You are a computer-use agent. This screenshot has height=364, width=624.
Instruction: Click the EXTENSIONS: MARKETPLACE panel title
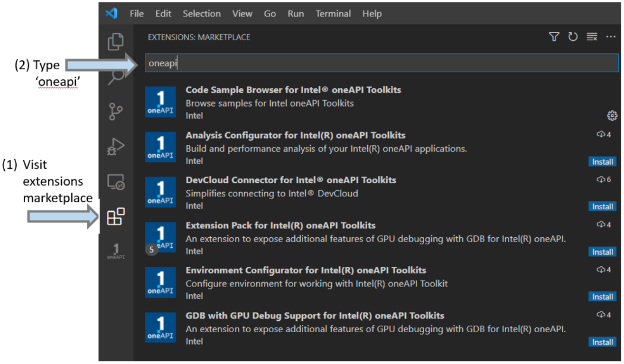[x=199, y=37]
